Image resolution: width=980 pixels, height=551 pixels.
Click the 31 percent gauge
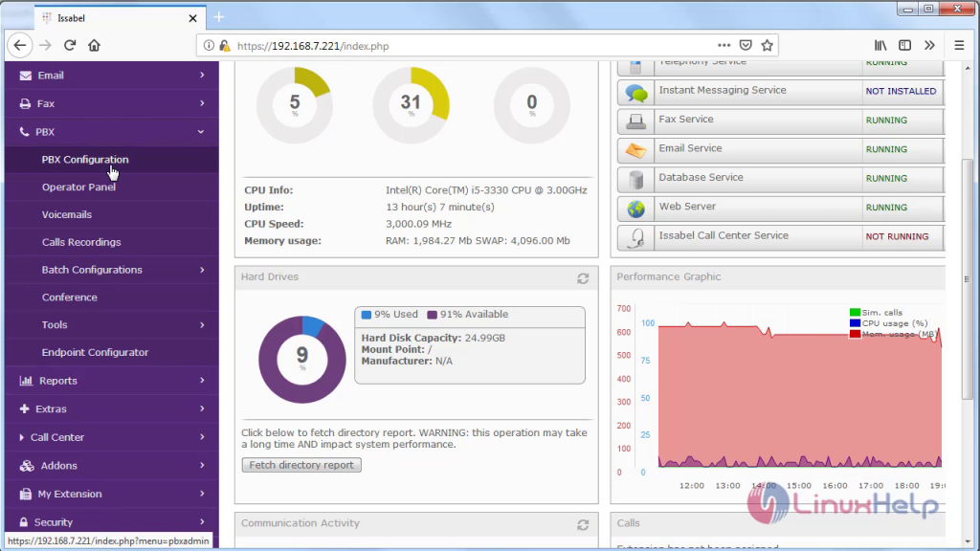[x=412, y=105]
